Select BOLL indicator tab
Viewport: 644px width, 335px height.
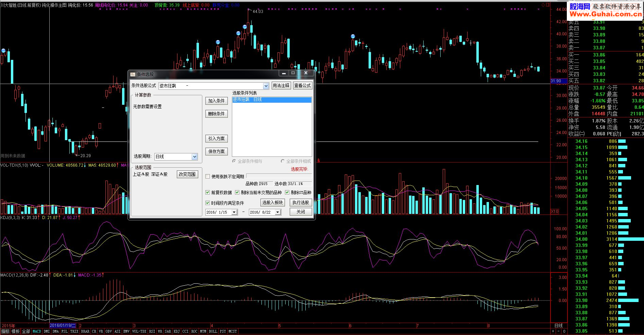(x=213, y=331)
